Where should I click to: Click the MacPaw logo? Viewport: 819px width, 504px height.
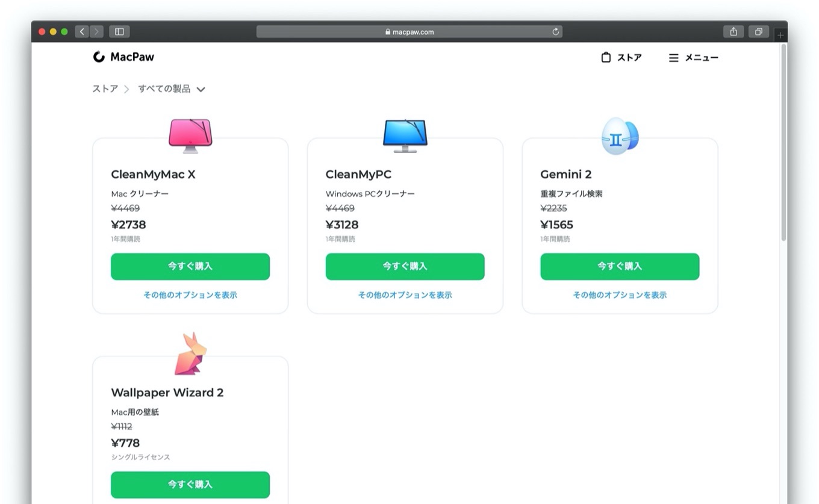coord(123,57)
